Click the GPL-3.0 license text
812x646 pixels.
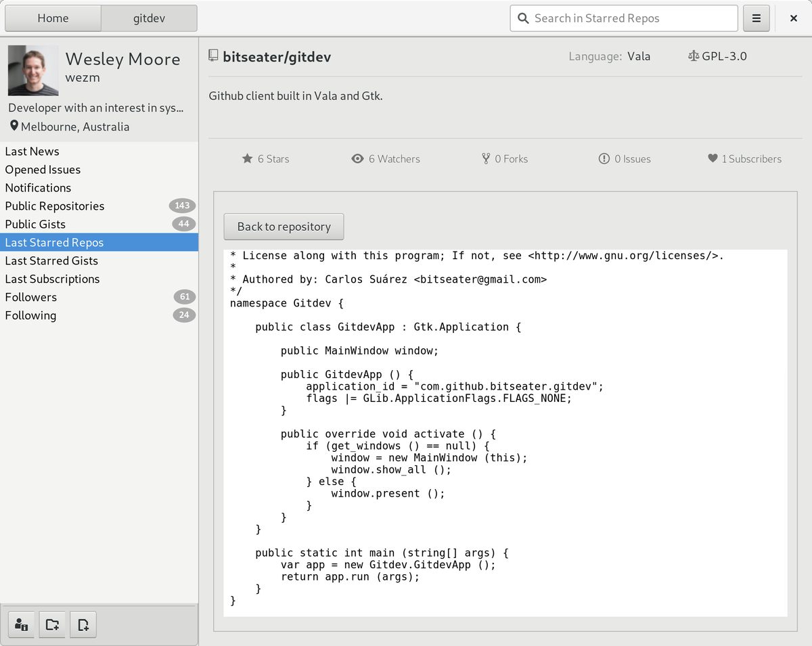tap(724, 56)
